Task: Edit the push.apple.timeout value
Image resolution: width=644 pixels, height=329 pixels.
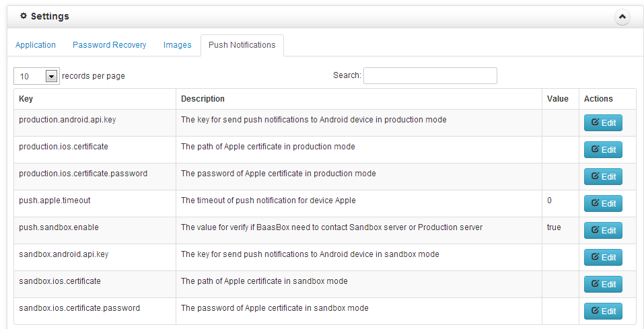Action: coord(603,203)
